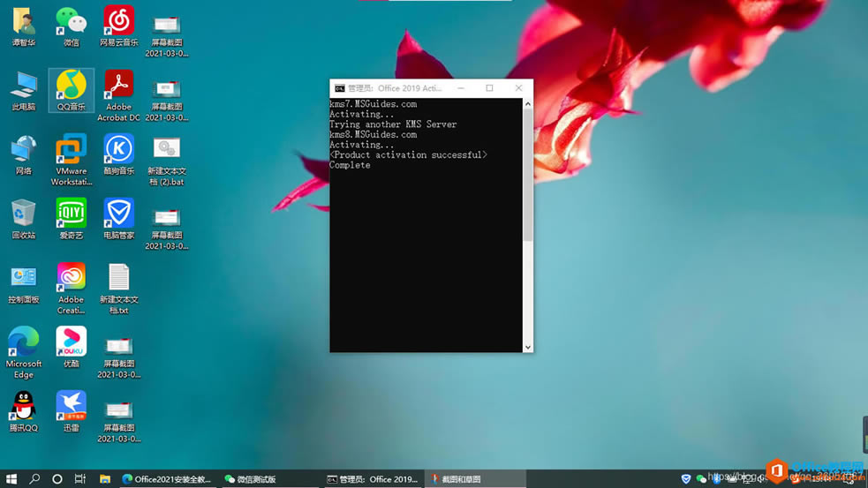Select the 新建文本文档.txt file
Viewport: 868px width, 488px height.
coord(118,278)
